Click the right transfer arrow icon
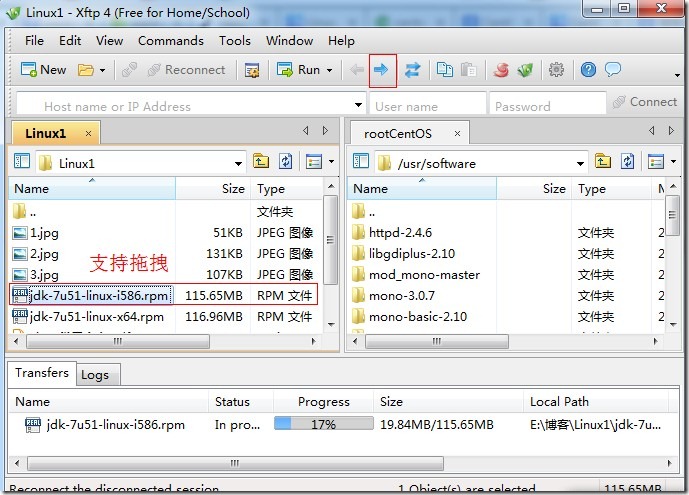Screen dimensions: 689x495 tap(381, 69)
